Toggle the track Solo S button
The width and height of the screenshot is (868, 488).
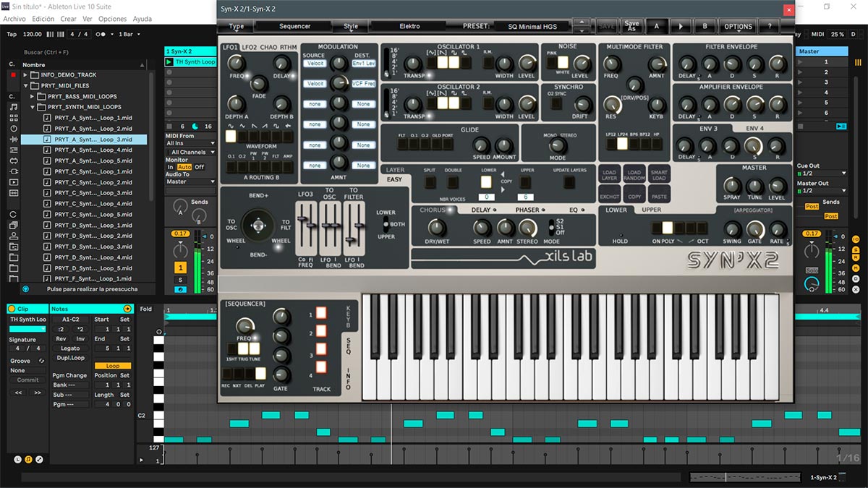tap(180, 280)
